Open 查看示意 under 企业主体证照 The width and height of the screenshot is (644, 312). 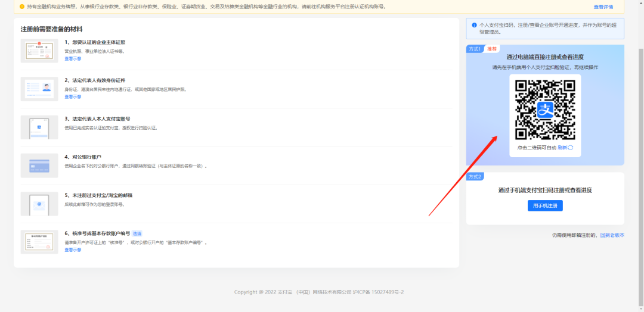click(x=73, y=58)
